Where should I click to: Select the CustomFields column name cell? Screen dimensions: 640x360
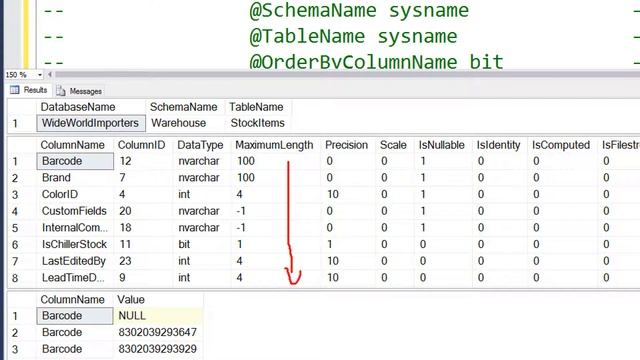75,211
